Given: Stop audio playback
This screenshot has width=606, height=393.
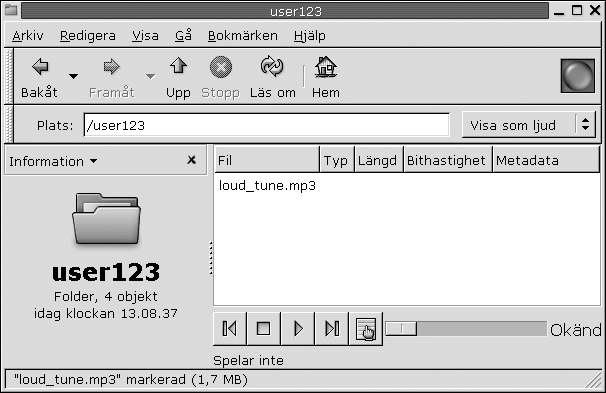Looking at the screenshot, I should pyautogui.click(x=264, y=329).
